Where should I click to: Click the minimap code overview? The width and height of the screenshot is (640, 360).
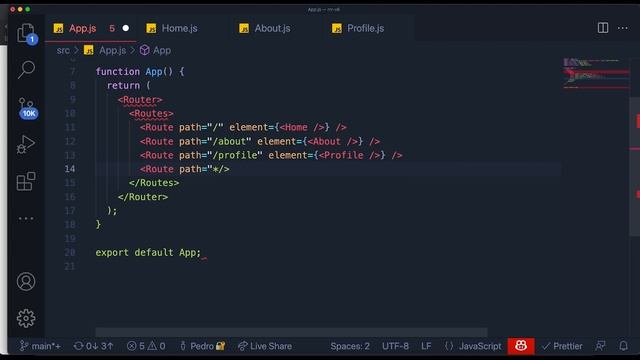(596, 74)
